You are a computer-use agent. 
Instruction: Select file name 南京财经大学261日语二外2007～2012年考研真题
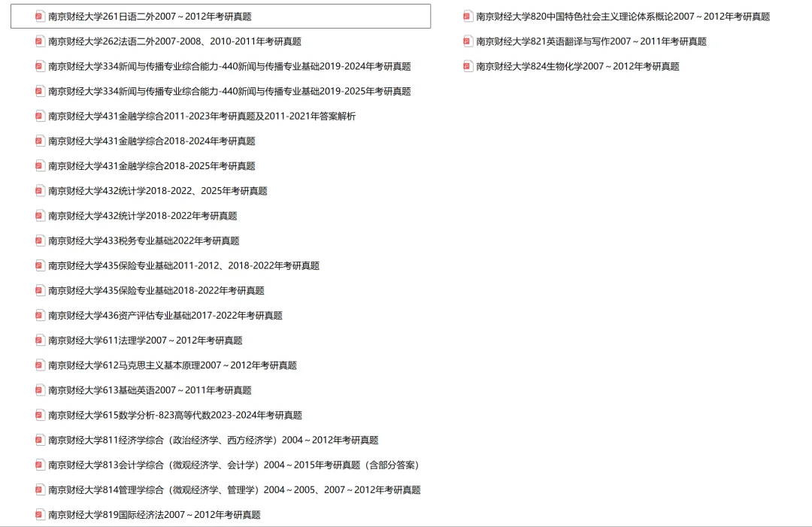coord(150,17)
